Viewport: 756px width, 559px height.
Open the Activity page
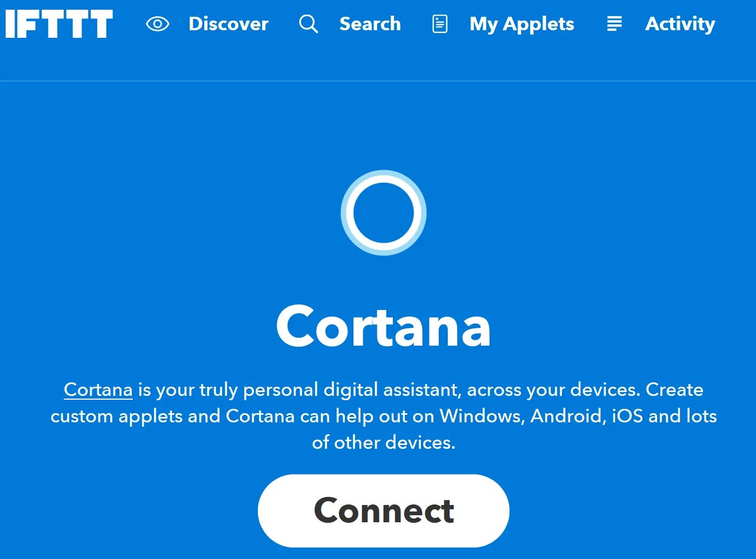point(680,24)
